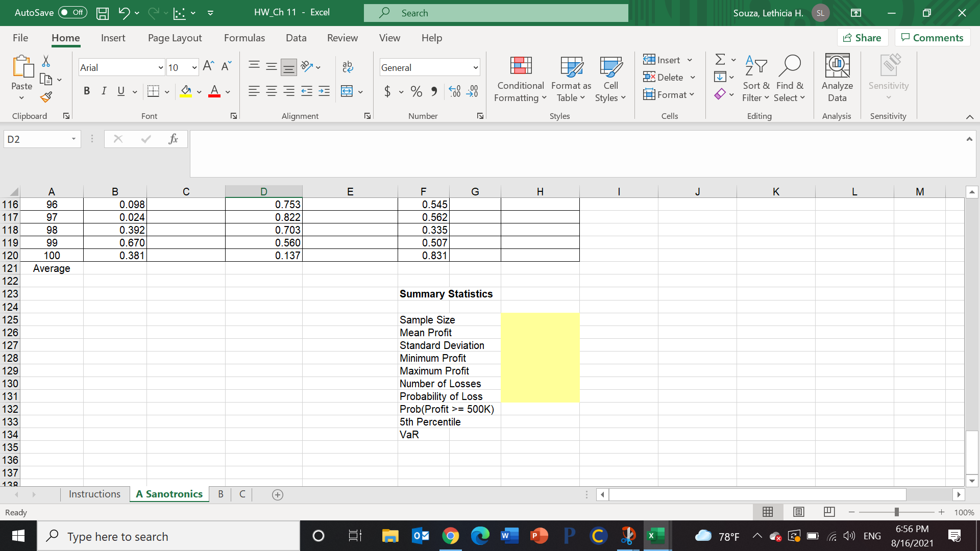Screen dimensions: 980x551
Task: Click the AutoSum sigma icon
Action: (x=720, y=60)
